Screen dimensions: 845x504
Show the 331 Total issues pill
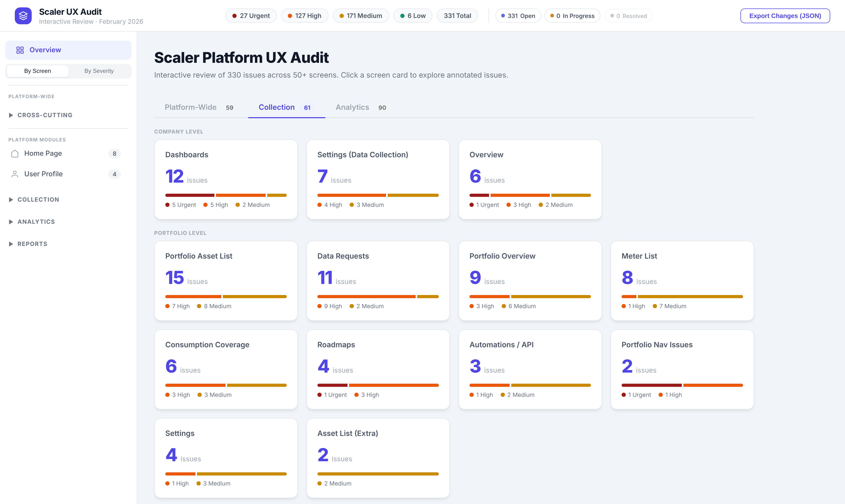(457, 16)
